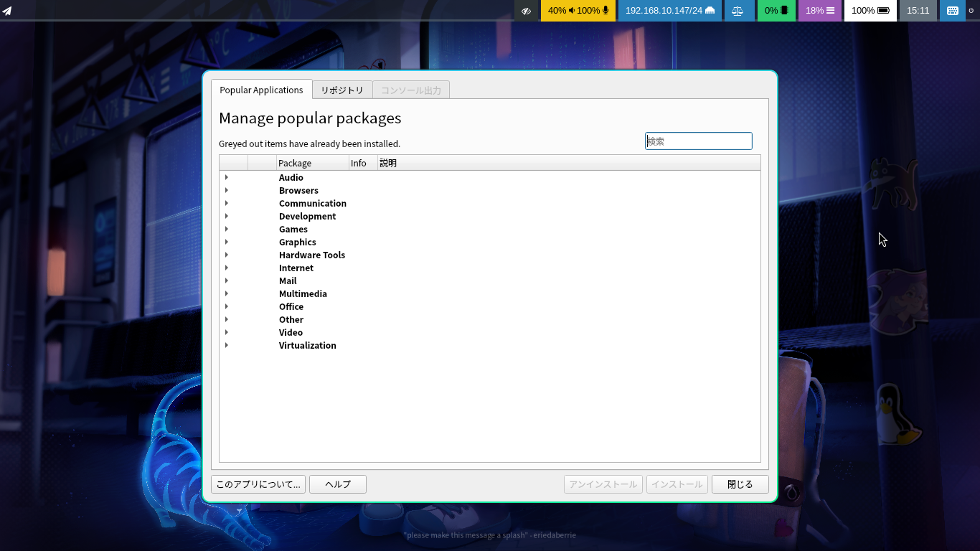Click the 説明 column header
This screenshot has height=551, width=980.
[x=569, y=163]
